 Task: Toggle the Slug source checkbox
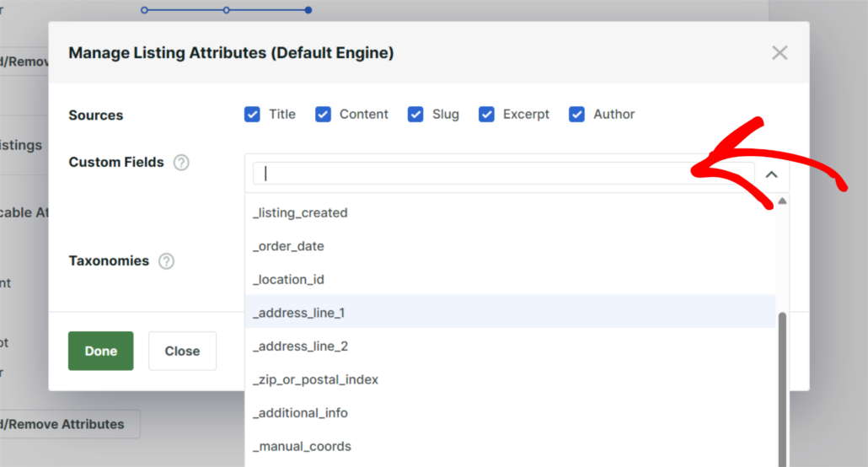coord(415,114)
